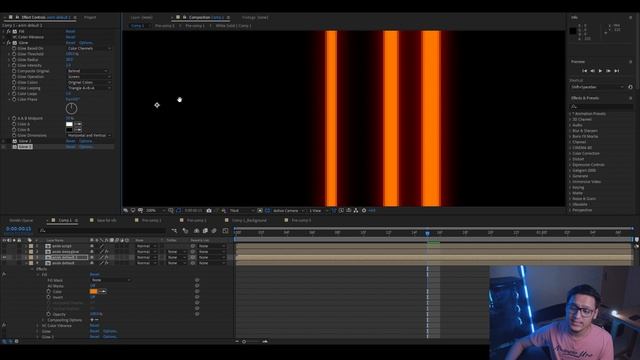Expand Color Correction category in Effects & Presets

571,153
